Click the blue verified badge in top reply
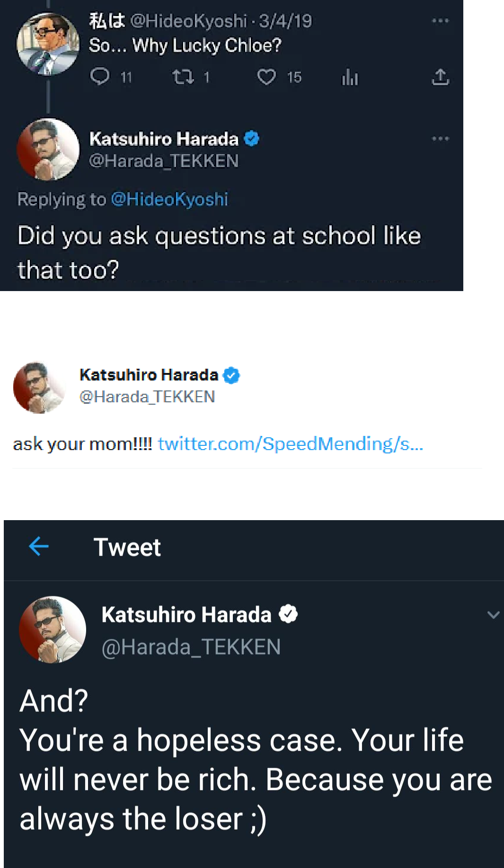 click(252, 139)
